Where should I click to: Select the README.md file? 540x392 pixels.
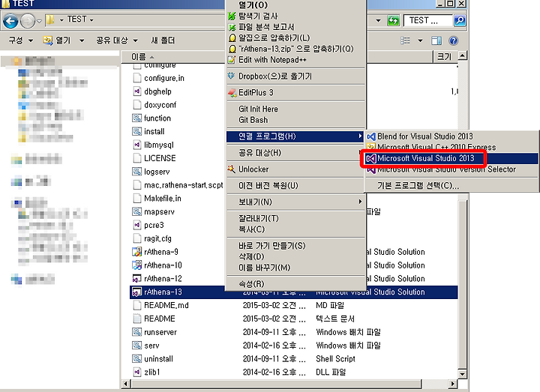[x=166, y=305]
